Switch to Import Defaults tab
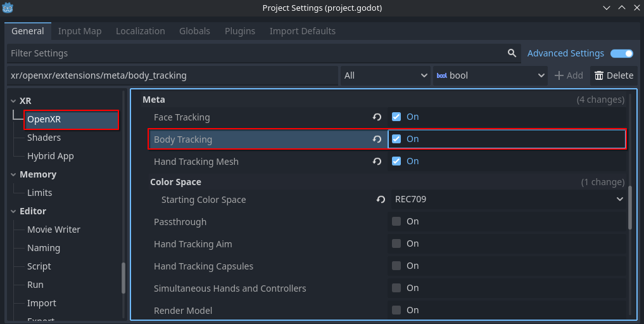 pos(303,31)
